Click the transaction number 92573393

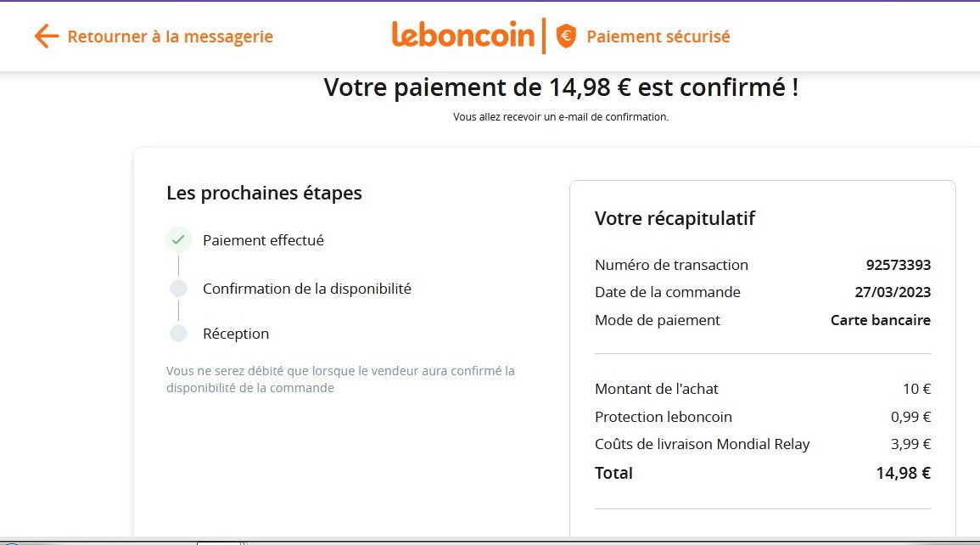point(899,265)
